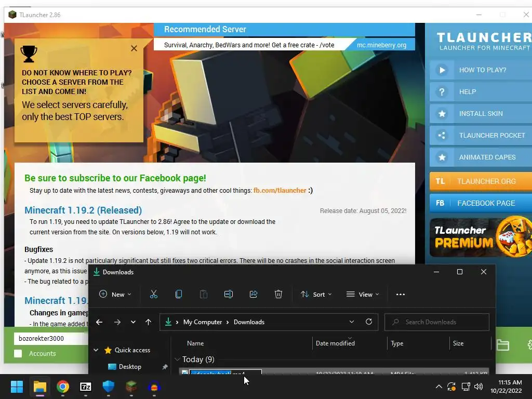Click Search Downloads field

point(436,322)
